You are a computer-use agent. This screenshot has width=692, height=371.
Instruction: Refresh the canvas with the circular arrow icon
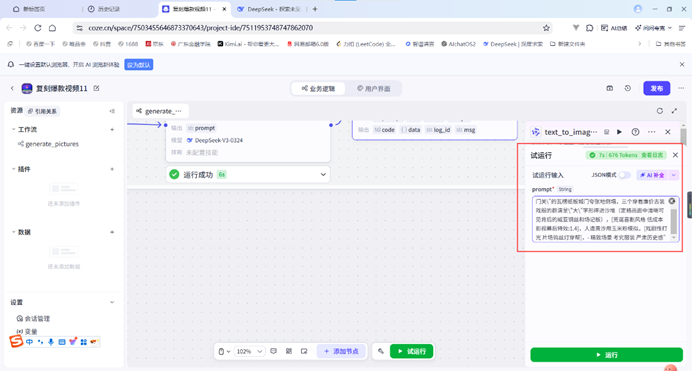(660, 111)
